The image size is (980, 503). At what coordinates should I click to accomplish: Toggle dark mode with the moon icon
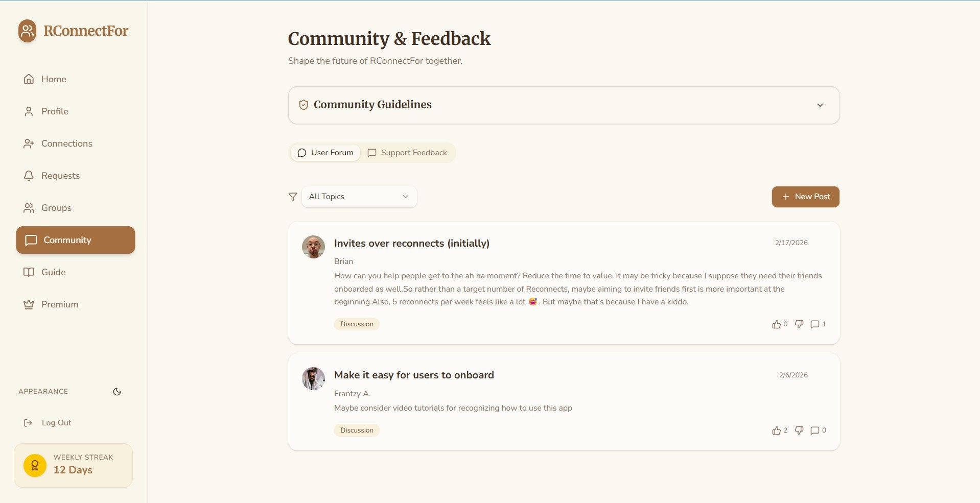coord(116,392)
